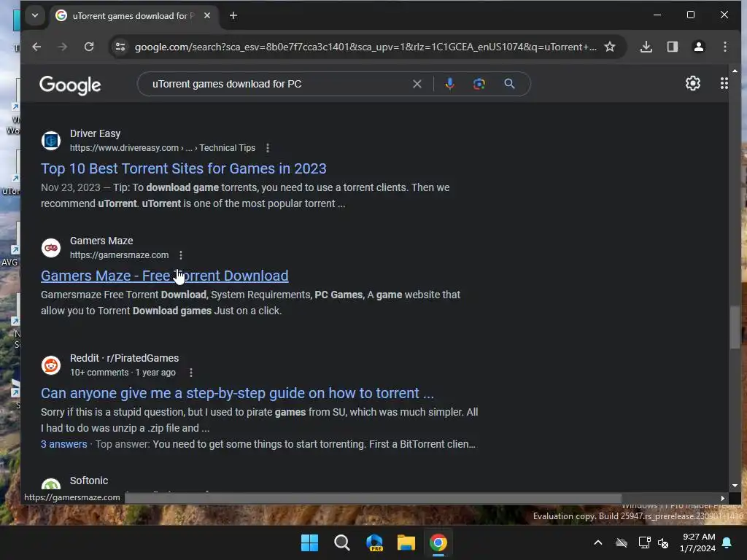Image resolution: width=747 pixels, height=560 pixels.
Task: Launch Edge Preview from taskbar
Action: (x=374, y=542)
